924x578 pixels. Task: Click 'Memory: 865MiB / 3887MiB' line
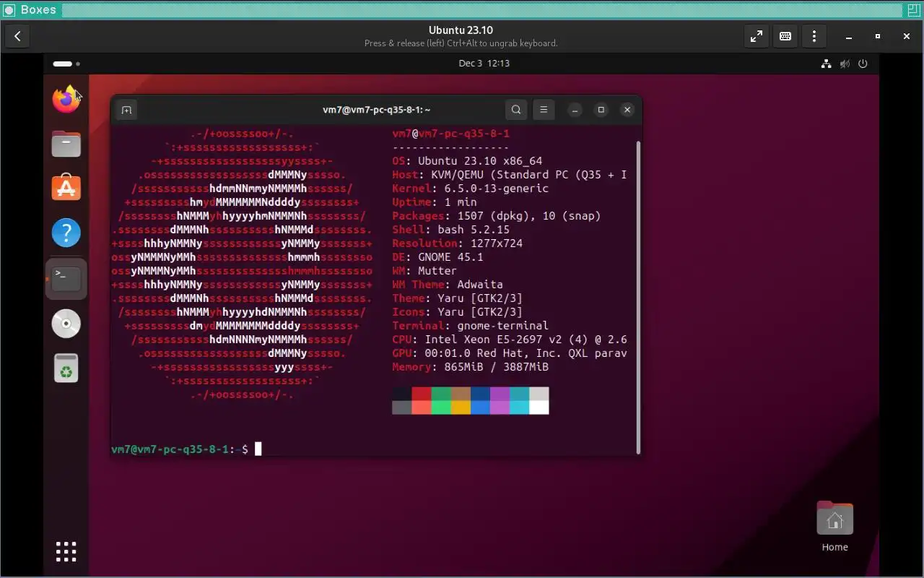471,367
